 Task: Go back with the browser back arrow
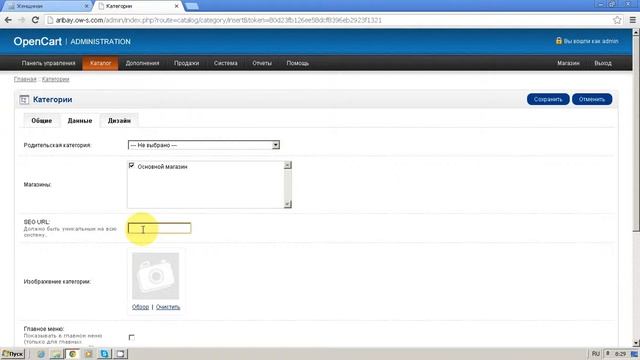tap(8, 20)
